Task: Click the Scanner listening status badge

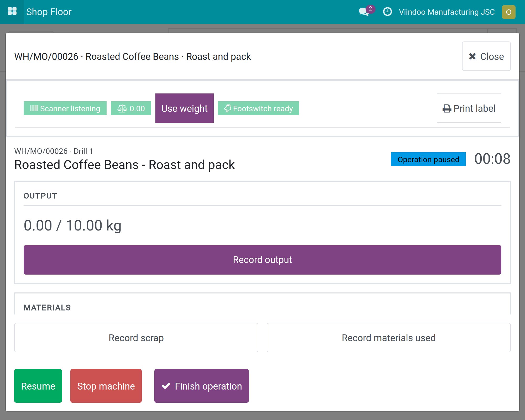Action: pyautogui.click(x=65, y=108)
